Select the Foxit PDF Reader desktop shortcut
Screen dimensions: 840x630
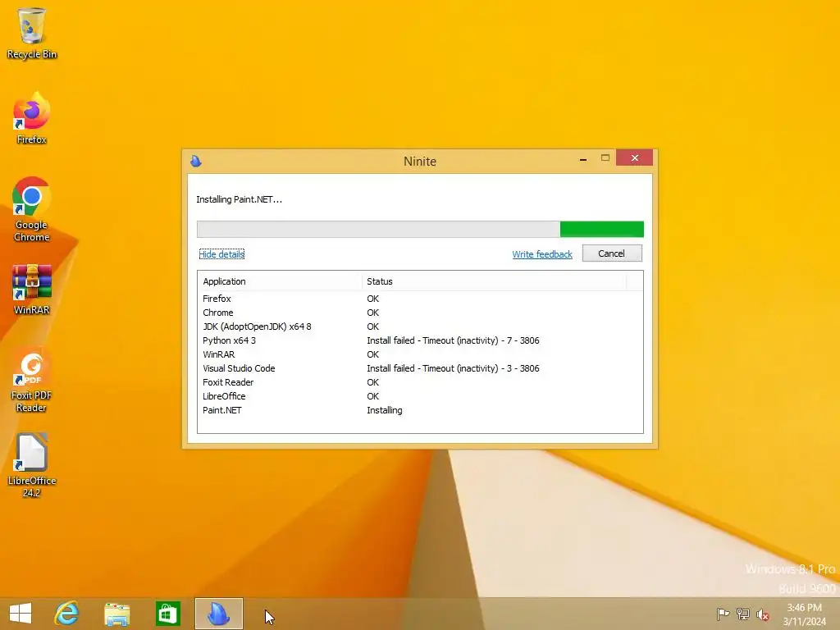(x=32, y=381)
